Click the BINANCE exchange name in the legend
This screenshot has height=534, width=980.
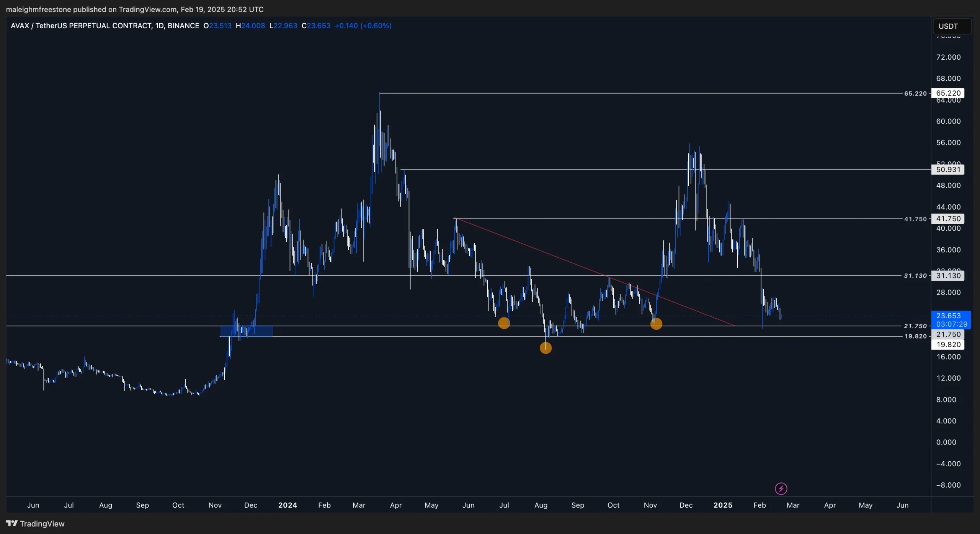(x=184, y=26)
